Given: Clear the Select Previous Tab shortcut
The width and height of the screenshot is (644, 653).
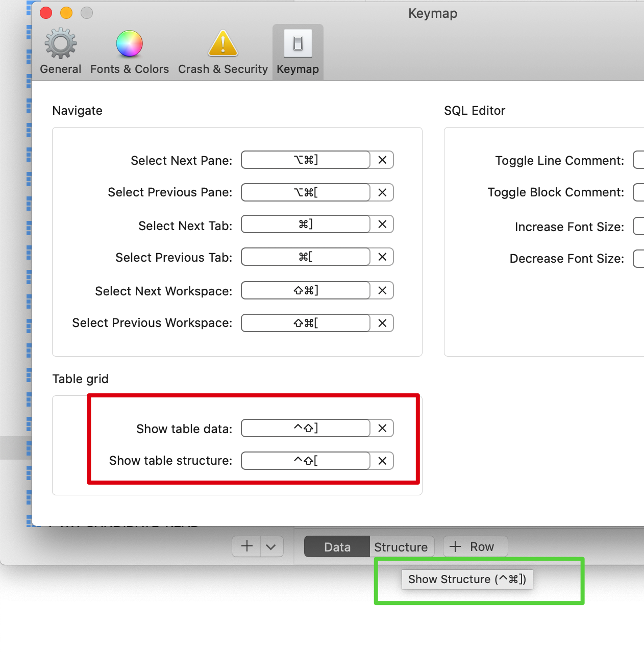Looking at the screenshot, I should pyautogui.click(x=382, y=257).
